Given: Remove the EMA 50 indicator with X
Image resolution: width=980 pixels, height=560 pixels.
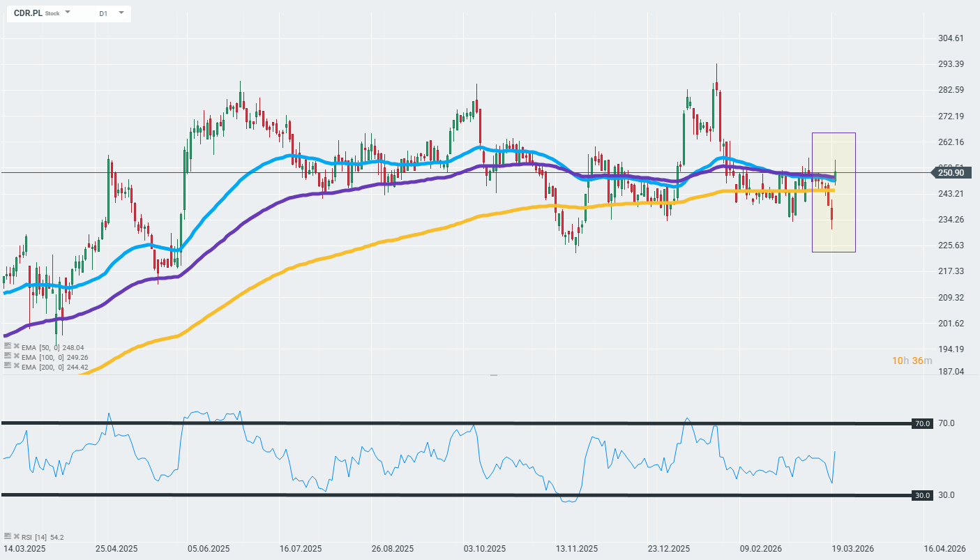Looking at the screenshot, I should point(16,347).
